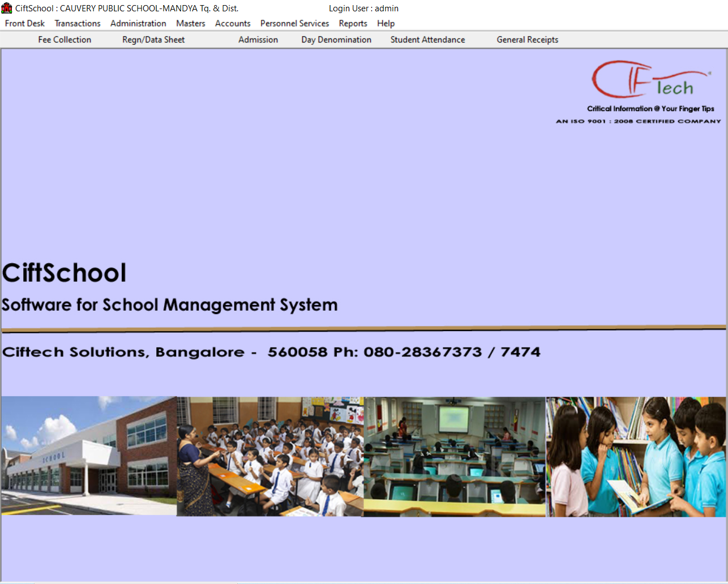728x584 pixels.
Task: Open the Help menu
Action: (x=386, y=23)
